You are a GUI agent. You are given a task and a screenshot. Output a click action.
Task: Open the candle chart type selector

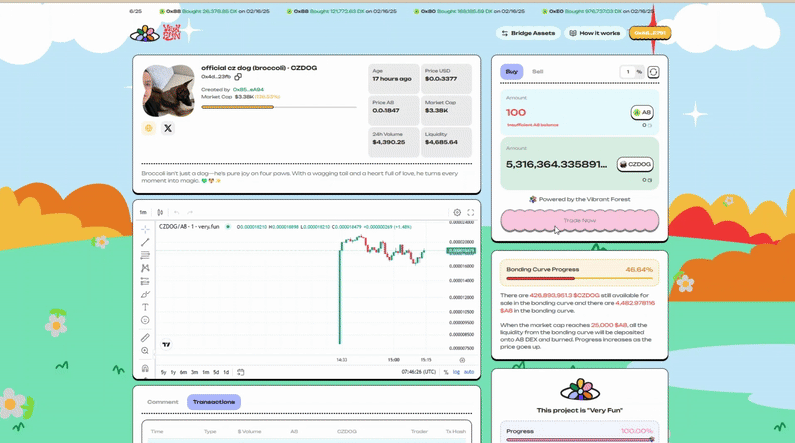(x=160, y=212)
